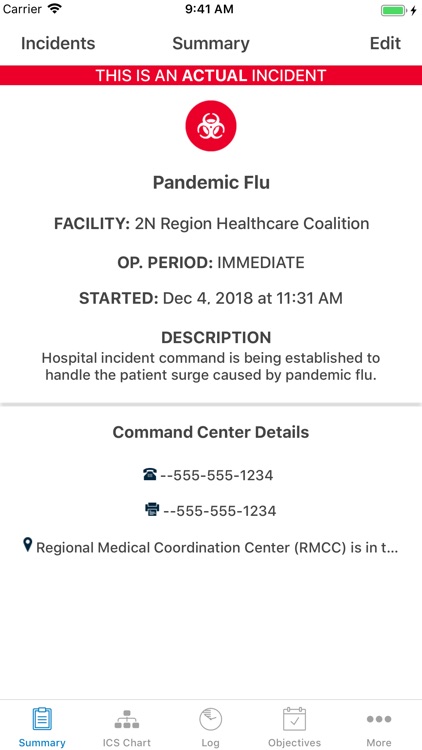
Task: Tap the incident description text
Action: click(211, 366)
